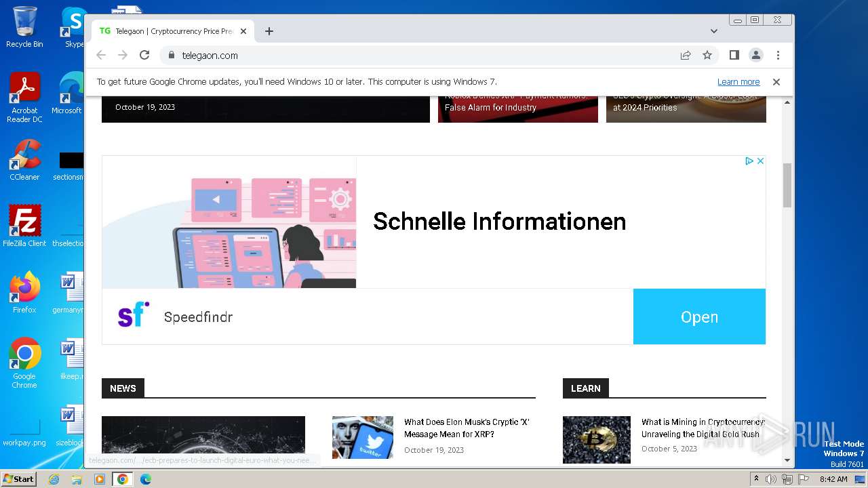This screenshot has height=488, width=868.
Task: Open the LEARN section heading
Action: coord(585,388)
